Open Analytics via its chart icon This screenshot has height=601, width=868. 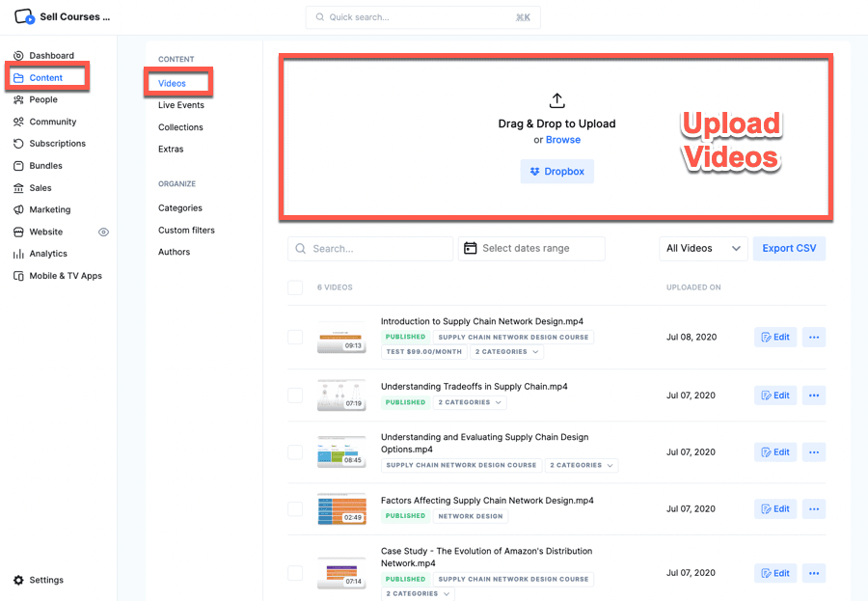click(x=19, y=254)
